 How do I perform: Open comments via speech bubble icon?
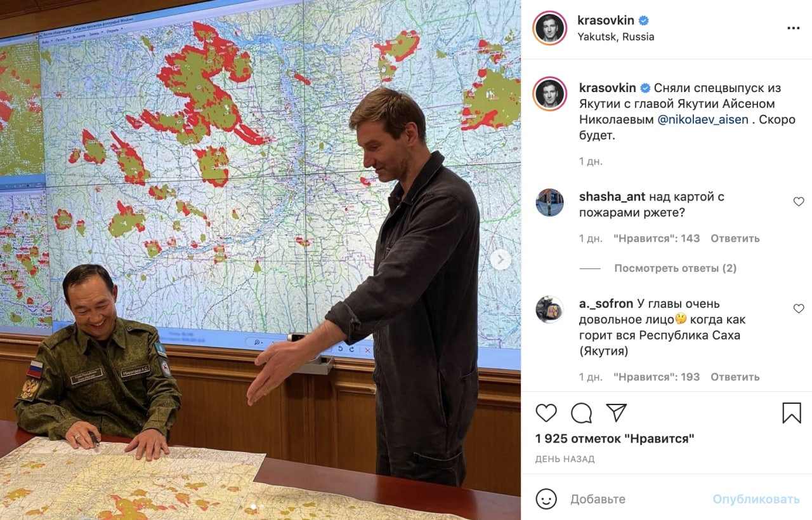581,413
